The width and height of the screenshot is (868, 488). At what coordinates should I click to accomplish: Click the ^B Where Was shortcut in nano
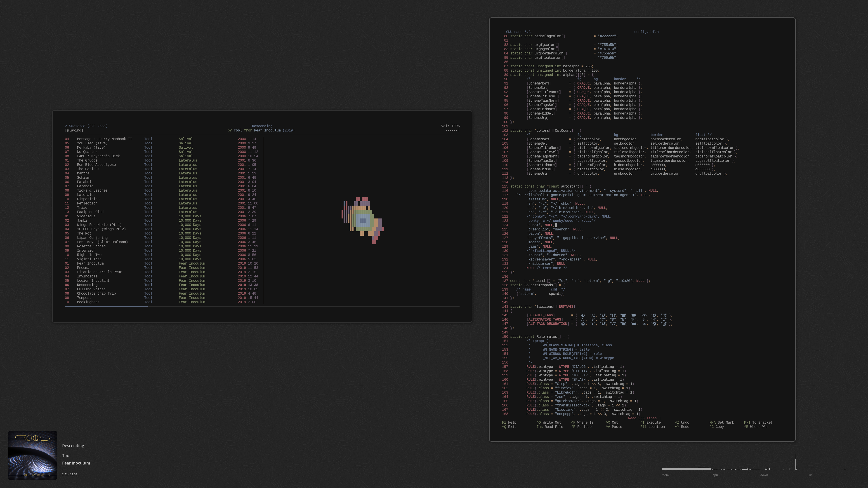pos(756,427)
